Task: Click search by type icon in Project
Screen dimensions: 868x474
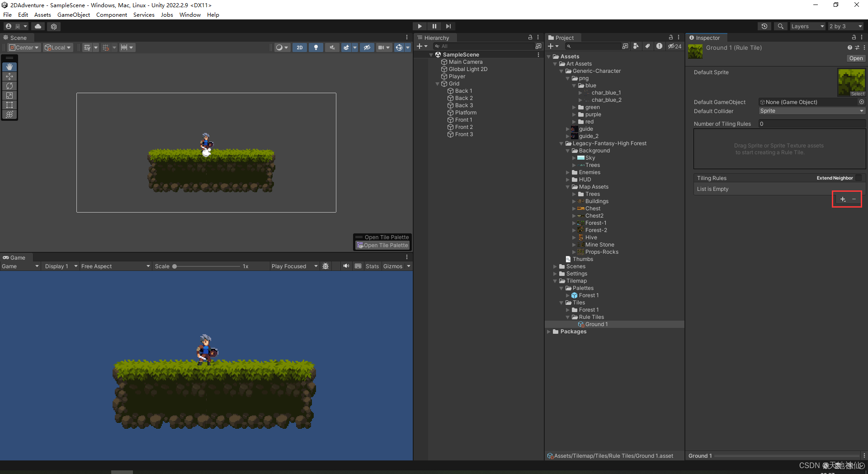Action: pyautogui.click(x=636, y=46)
